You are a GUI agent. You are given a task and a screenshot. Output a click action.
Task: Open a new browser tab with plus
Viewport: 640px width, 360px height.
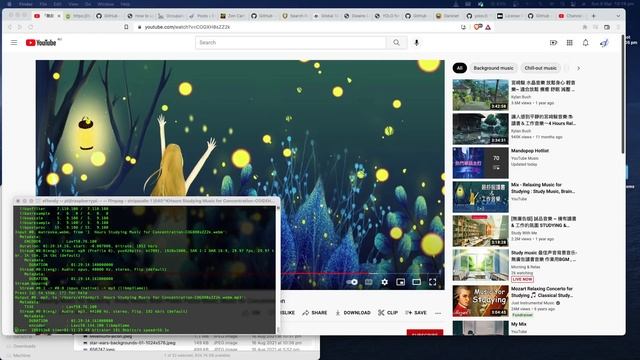[x=593, y=16]
